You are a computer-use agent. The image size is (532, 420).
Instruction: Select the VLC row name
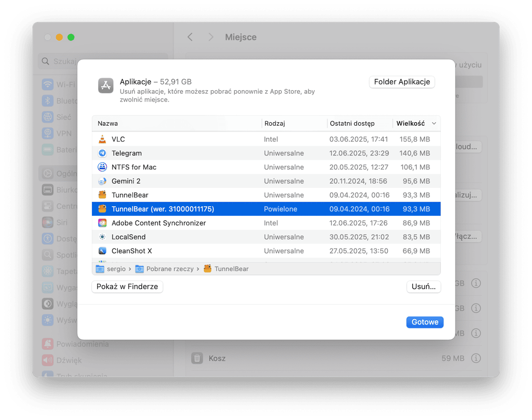point(119,139)
